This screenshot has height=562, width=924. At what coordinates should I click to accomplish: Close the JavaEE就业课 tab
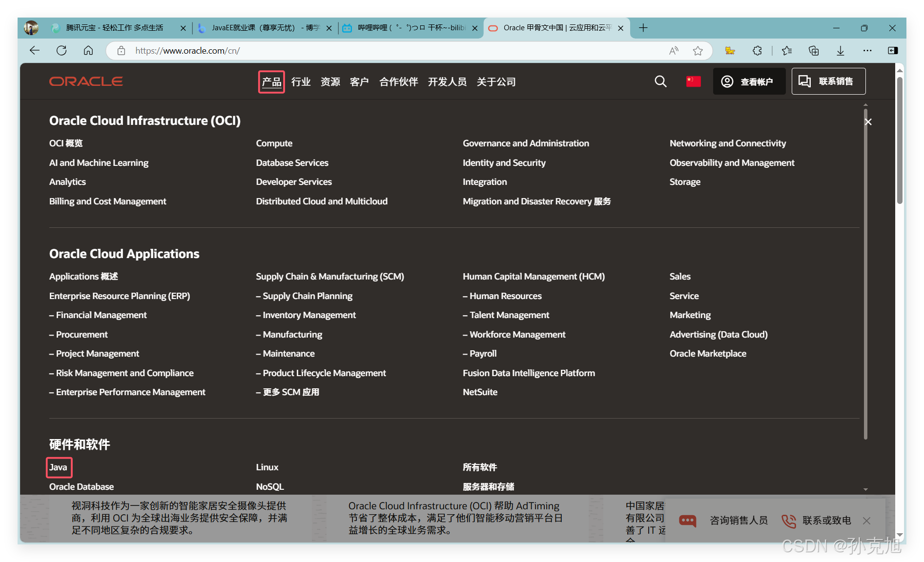[329, 28]
